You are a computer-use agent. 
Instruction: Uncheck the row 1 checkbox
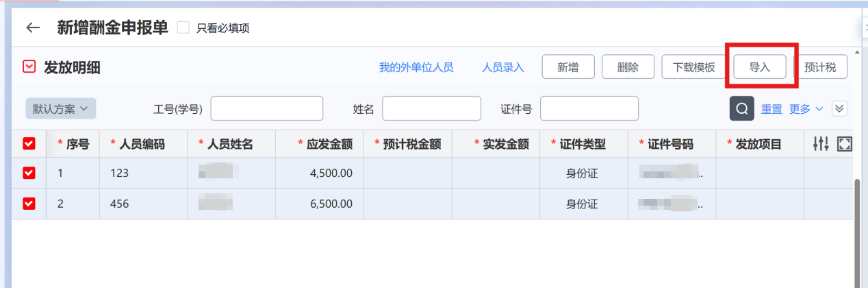[x=29, y=173]
